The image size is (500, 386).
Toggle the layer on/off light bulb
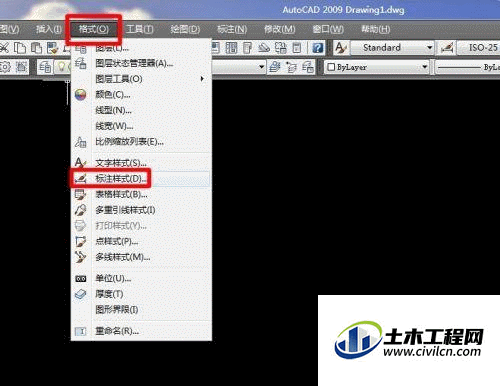click(x=61, y=67)
